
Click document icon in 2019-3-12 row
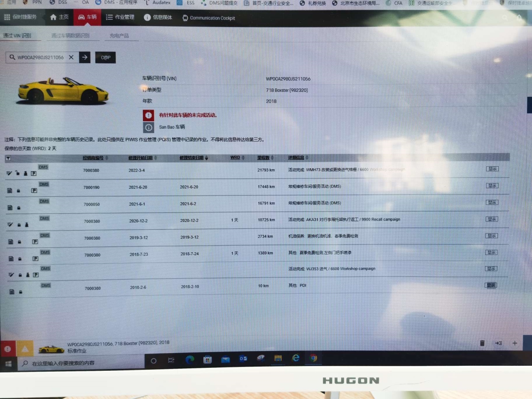click(x=11, y=241)
